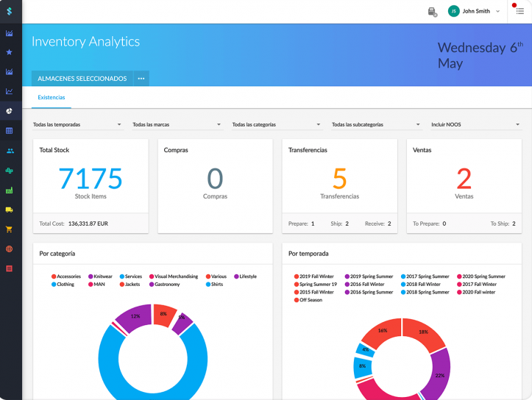
Task: Open the John Smith user menu
Action: pos(475,11)
